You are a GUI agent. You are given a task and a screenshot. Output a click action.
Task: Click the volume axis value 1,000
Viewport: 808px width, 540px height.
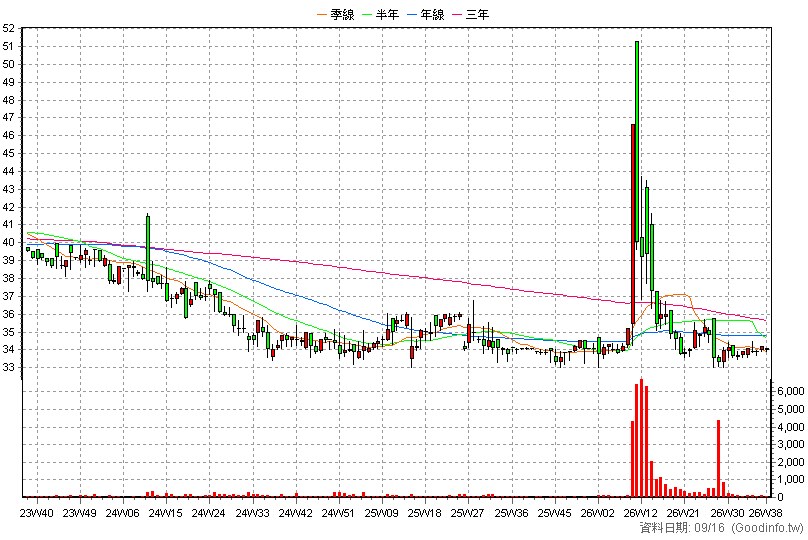click(x=791, y=480)
